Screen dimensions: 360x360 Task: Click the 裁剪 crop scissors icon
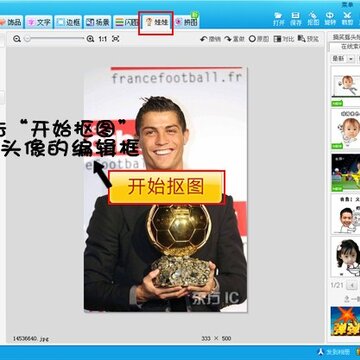pos(347,19)
